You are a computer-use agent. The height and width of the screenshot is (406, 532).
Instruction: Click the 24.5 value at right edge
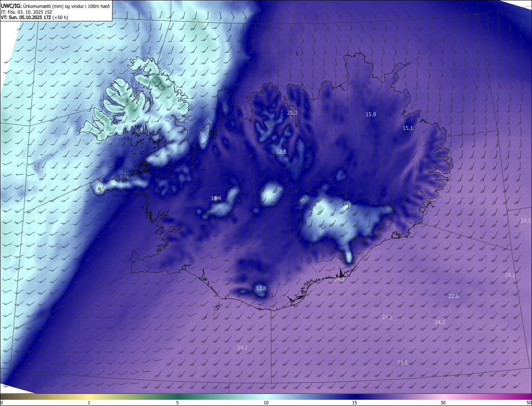click(526, 220)
